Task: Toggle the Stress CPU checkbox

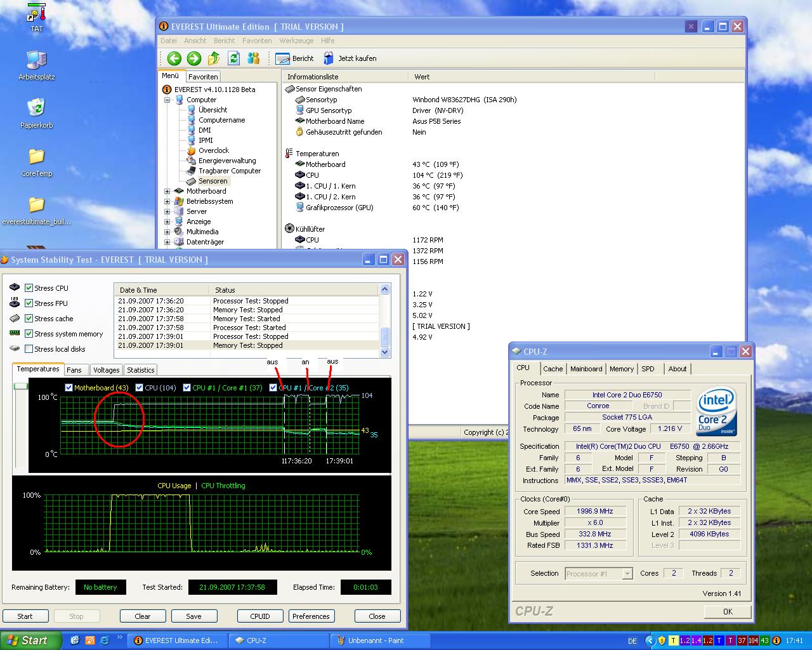Action: pyautogui.click(x=29, y=288)
